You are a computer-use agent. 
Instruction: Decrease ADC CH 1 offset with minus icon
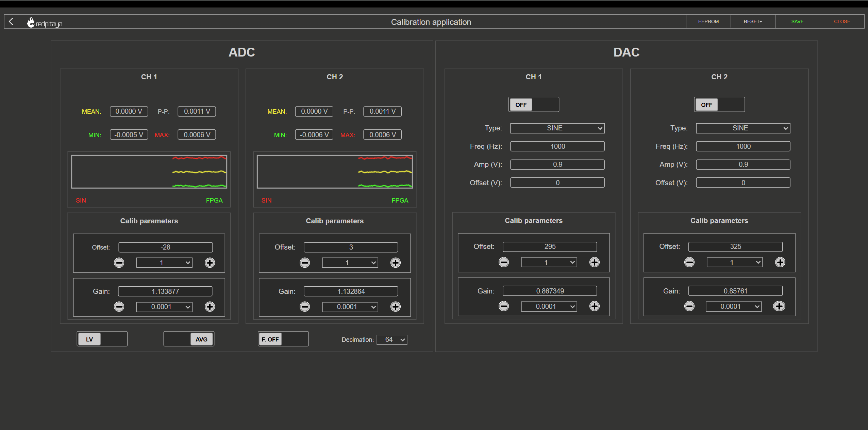tap(119, 263)
